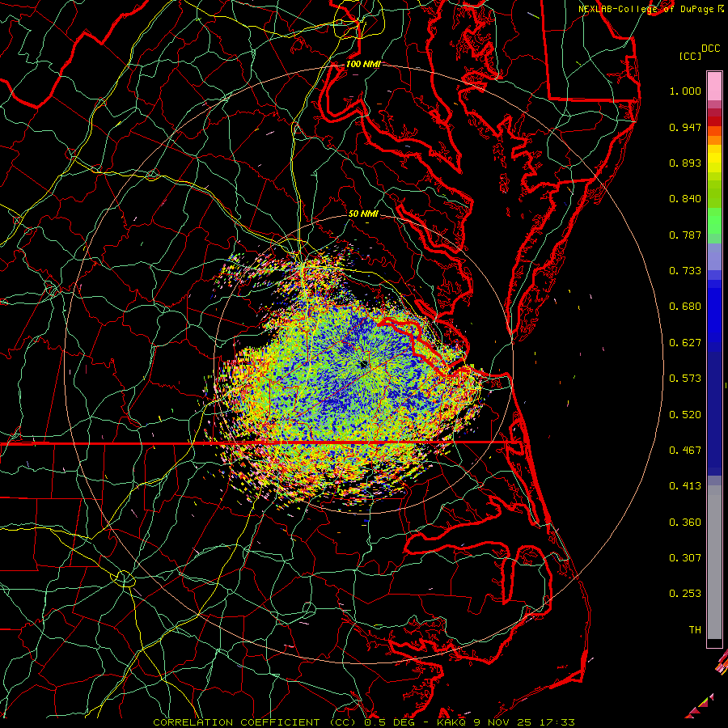Viewport: 728px width, 728px height.
Task: Click the [CC] unit label above the color bar
Action: [x=691, y=56]
